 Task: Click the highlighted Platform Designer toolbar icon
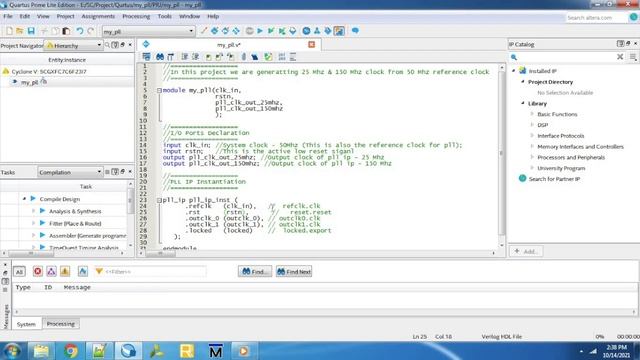[339, 31]
